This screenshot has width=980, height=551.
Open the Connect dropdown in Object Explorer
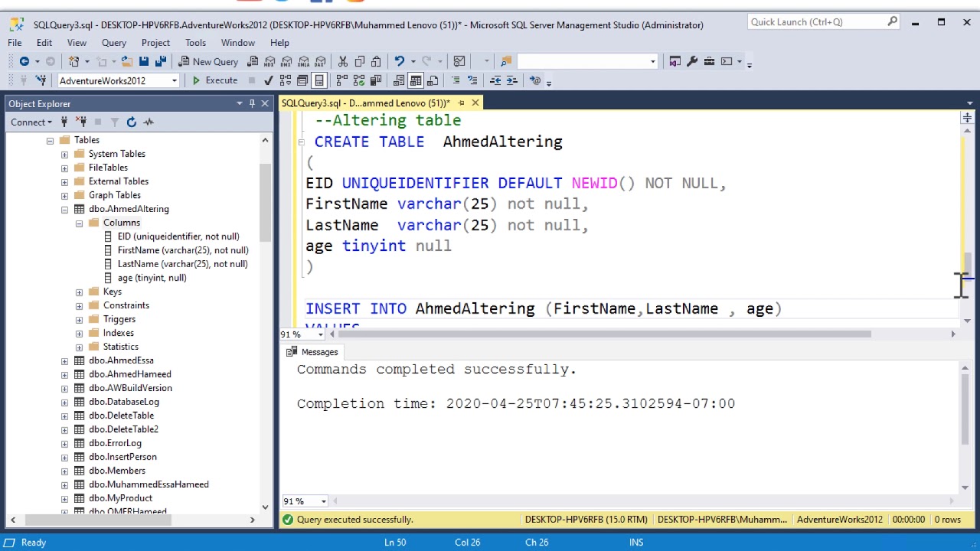(31, 122)
